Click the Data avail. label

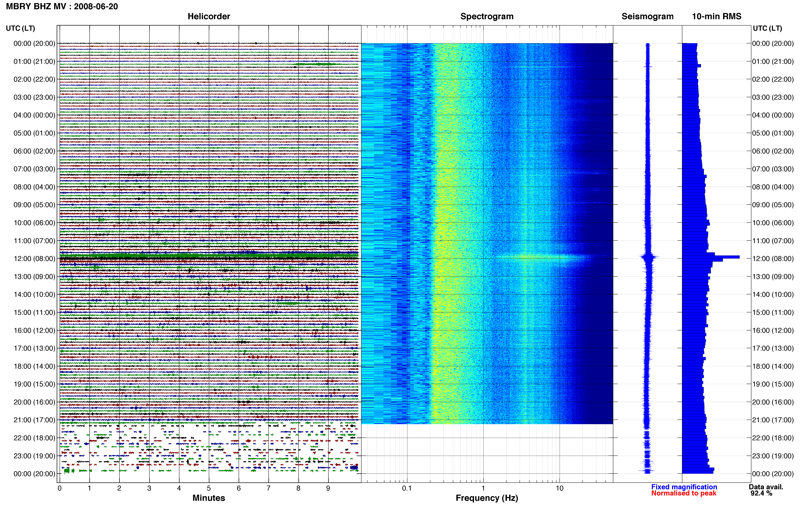tap(766, 487)
